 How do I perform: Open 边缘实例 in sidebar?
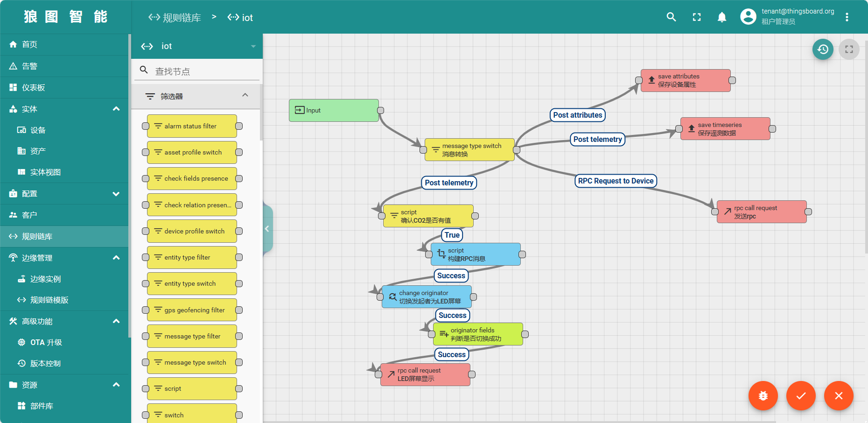64,279
